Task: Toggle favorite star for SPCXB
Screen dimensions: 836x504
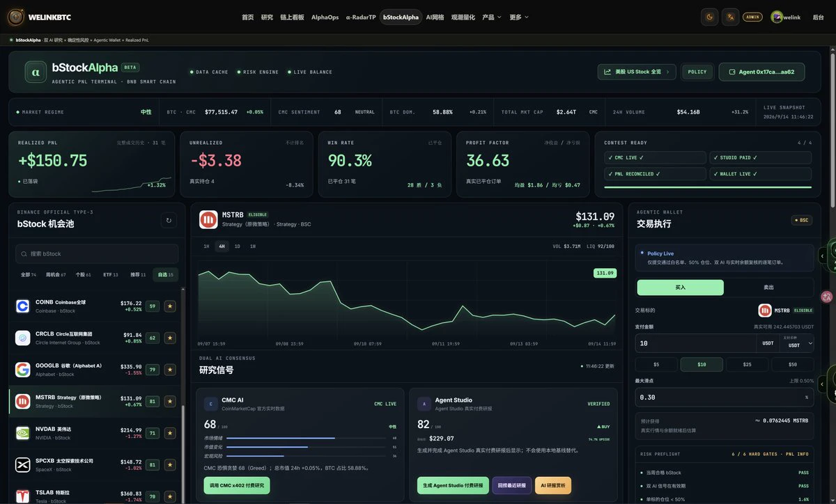Action: (x=170, y=464)
